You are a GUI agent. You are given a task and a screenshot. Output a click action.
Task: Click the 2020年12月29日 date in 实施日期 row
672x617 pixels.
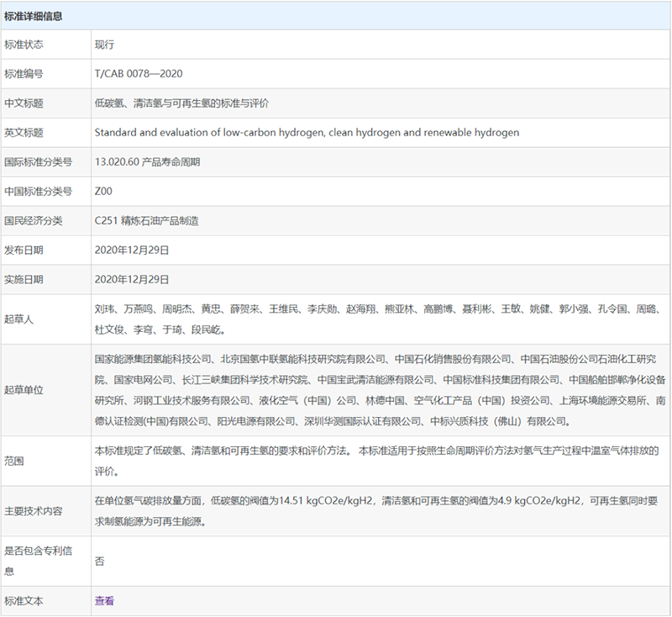132,279
